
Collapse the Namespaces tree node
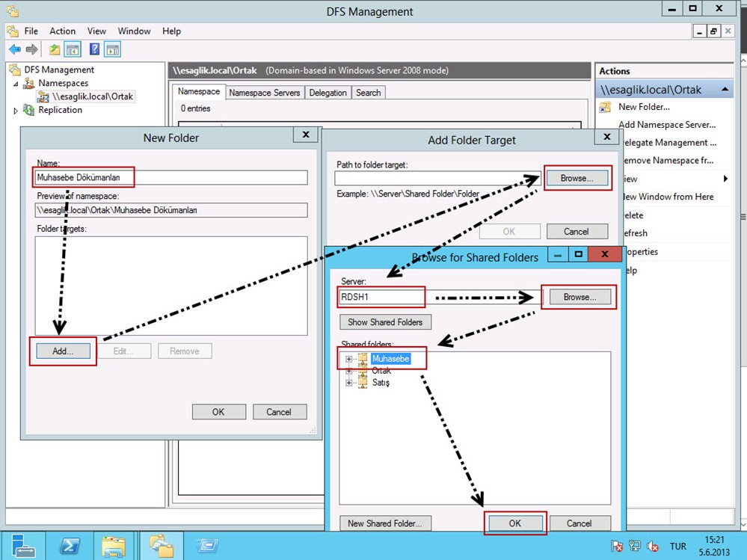pos(16,84)
